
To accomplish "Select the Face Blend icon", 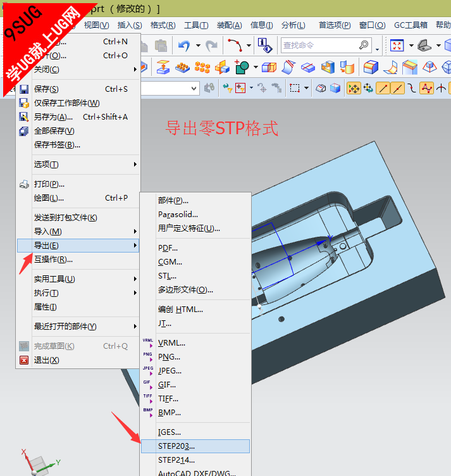I will [x=390, y=67].
